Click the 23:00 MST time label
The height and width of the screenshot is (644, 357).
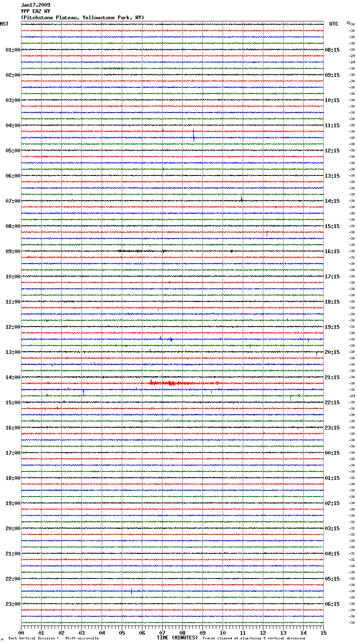click(x=13, y=604)
